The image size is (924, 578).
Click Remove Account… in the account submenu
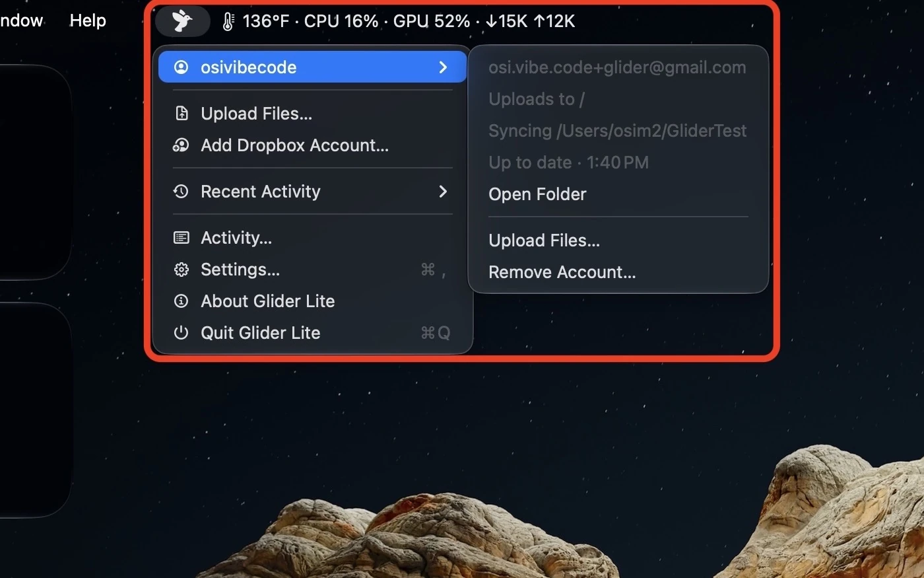click(x=618, y=272)
